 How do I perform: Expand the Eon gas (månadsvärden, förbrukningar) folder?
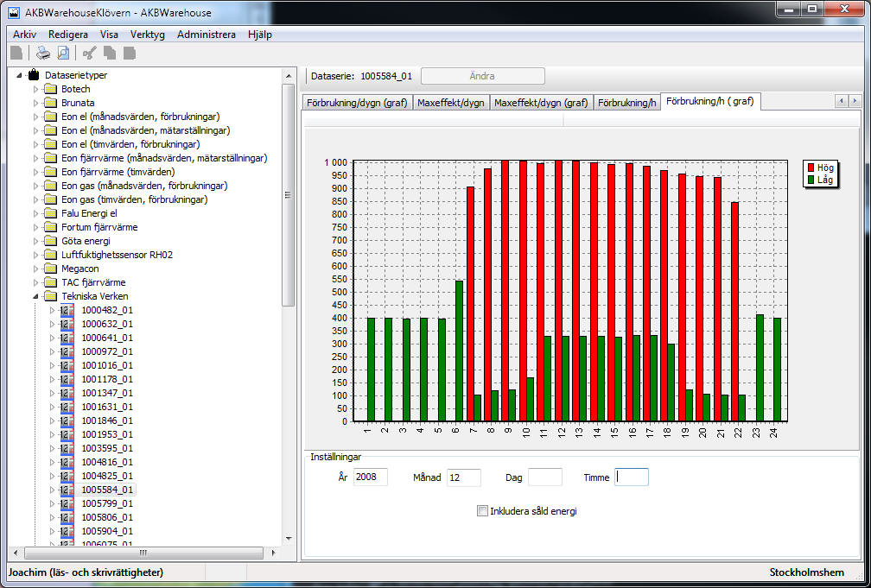click(x=35, y=186)
